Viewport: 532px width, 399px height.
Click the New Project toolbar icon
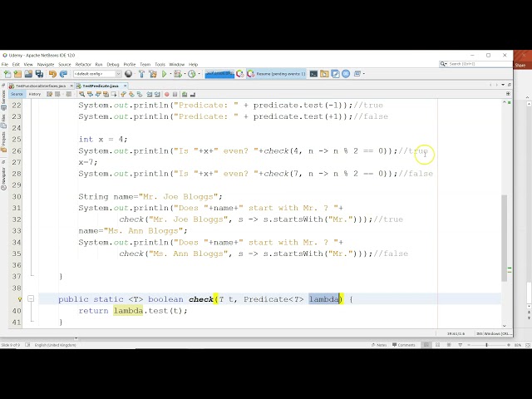tap(17, 74)
